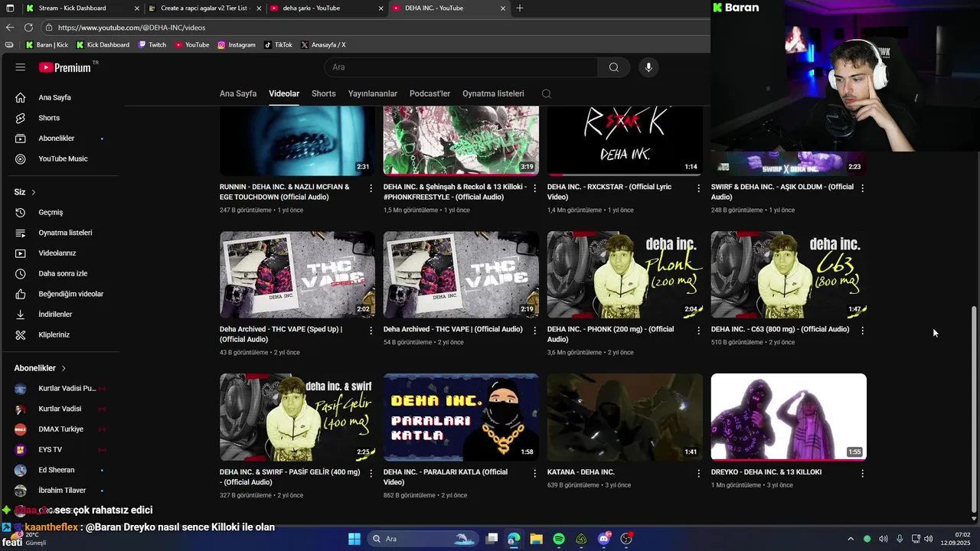Switch to deha şarkı YouTube tab
This screenshot has width=980, height=551.
coord(328,8)
